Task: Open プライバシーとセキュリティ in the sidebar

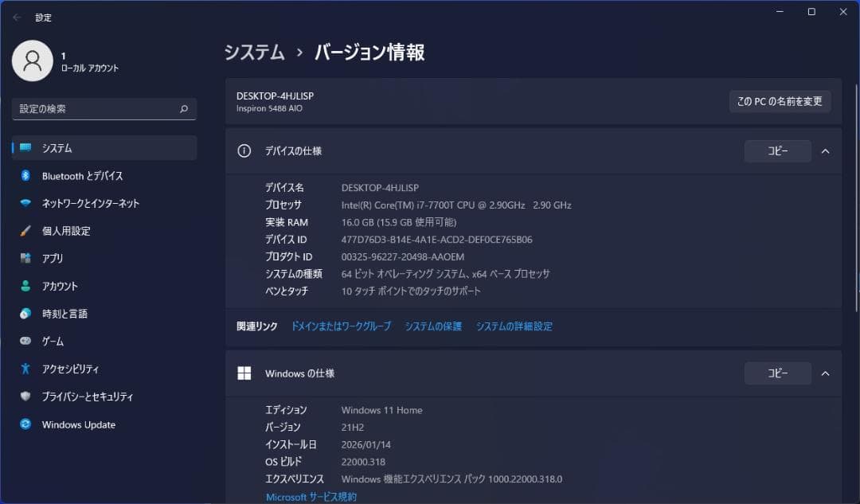Action: (x=25, y=397)
